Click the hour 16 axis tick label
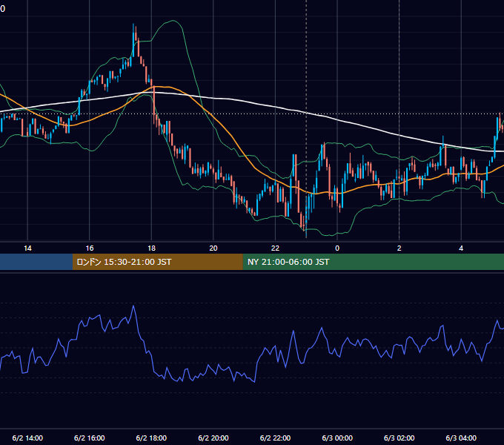The width and height of the screenshot is (504, 445). click(90, 248)
